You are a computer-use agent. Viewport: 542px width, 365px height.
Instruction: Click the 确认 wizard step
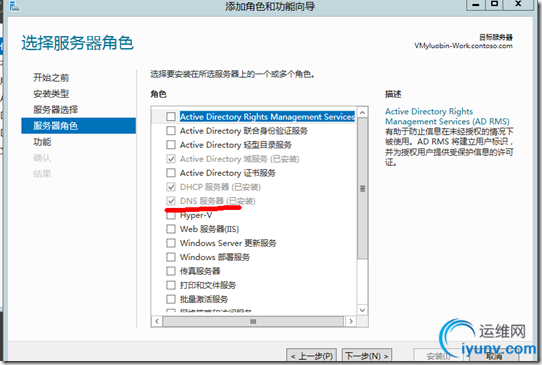(x=42, y=158)
